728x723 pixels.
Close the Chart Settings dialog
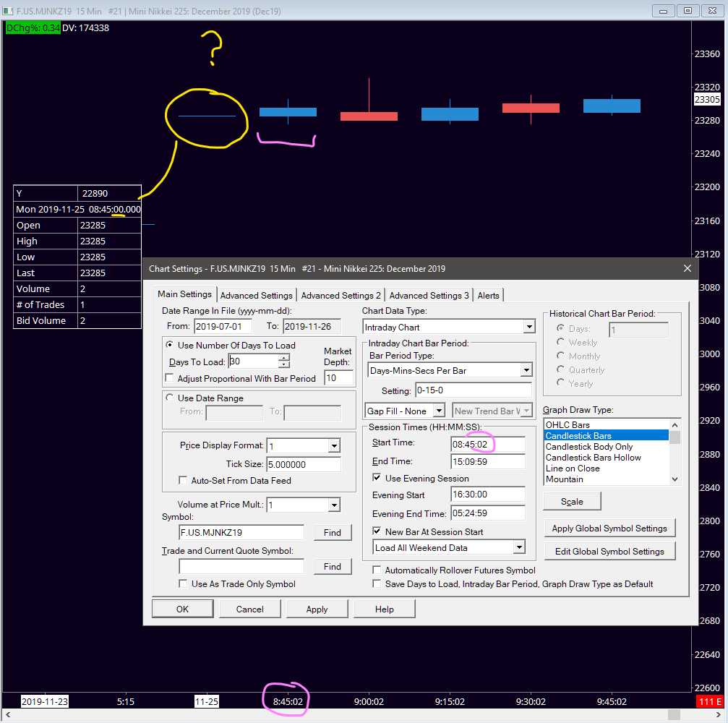coord(687,268)
